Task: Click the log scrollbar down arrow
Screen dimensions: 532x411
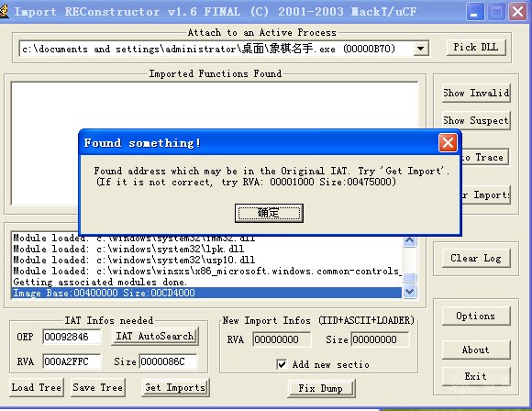Action: pos(409,291)
